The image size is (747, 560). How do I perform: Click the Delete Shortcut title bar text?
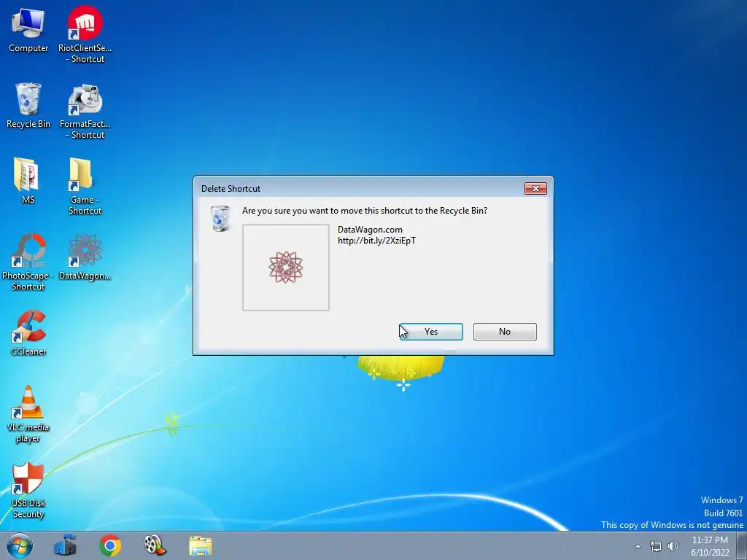tap(231, 189)
